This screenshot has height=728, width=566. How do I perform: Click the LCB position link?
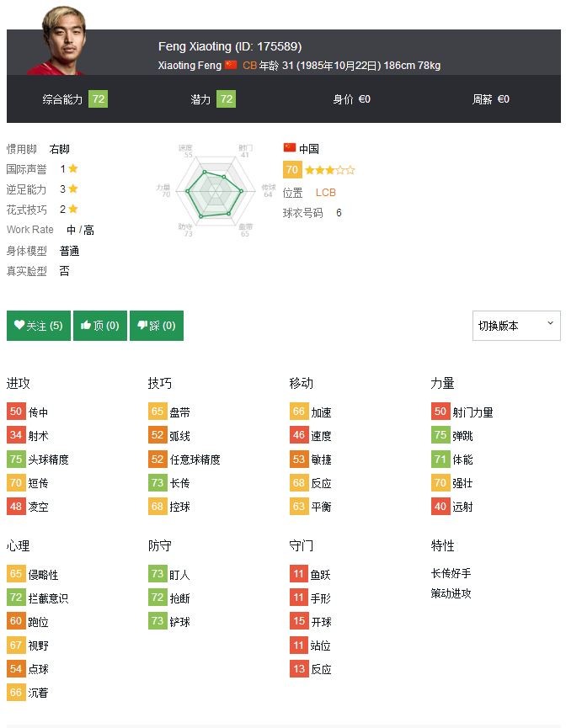pyautogui.click(x=326, y=192)
